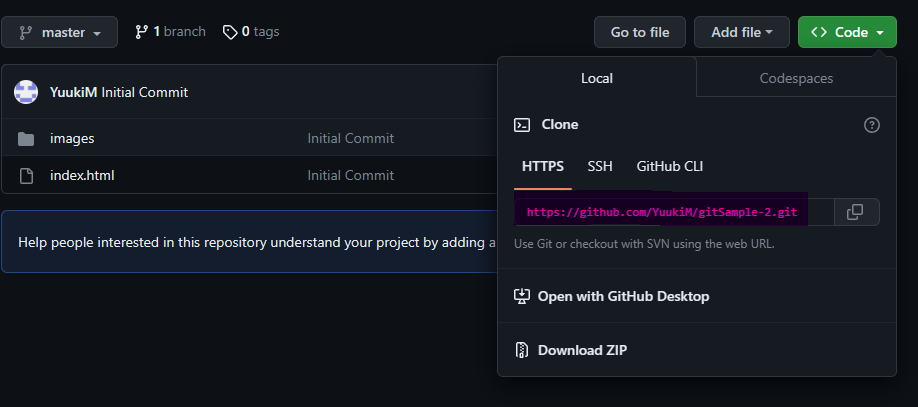Copy the clone URL to clipboard
This screenshot has height=407, width=918.
pyautogui.click(x=855, y=212)
